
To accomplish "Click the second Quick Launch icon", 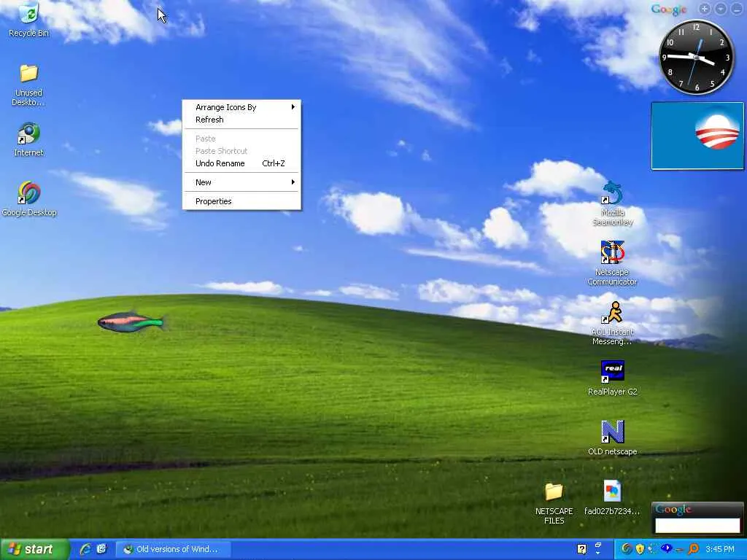I will tap(101, 549).
